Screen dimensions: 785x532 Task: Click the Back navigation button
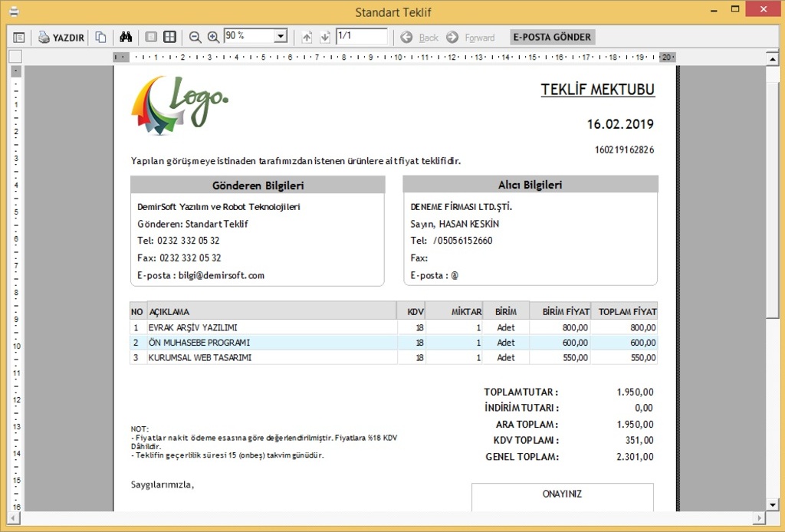pyautogui.click(x=419, y=38)
